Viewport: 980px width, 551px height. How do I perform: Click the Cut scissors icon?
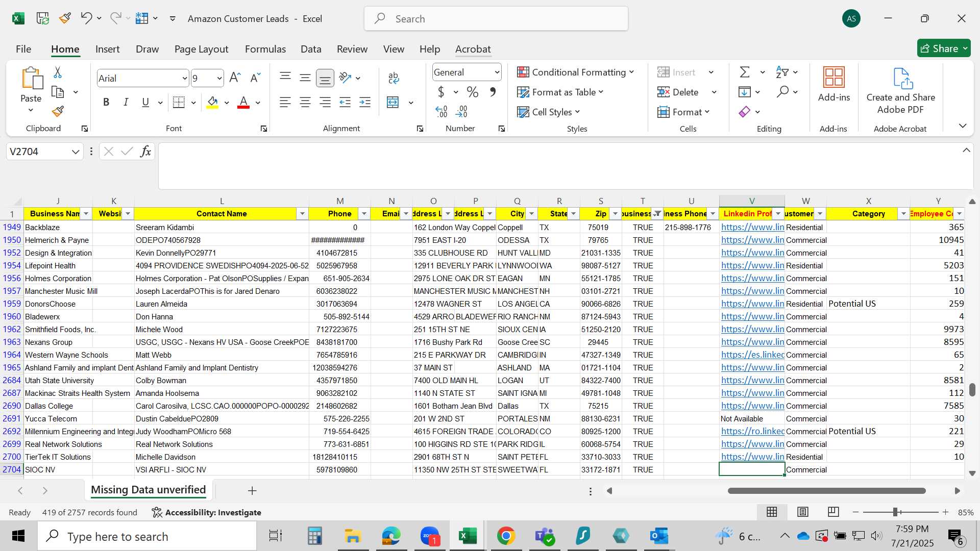tap(58, 72)
